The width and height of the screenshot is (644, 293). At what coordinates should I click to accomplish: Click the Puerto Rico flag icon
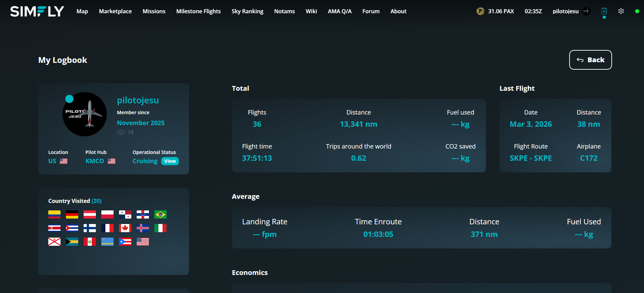[125, 242]
